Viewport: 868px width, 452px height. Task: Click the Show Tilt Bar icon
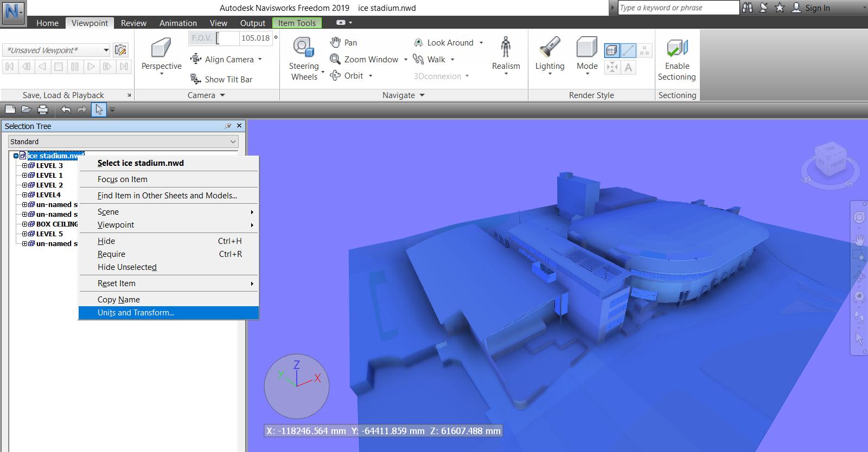point(196,79)
